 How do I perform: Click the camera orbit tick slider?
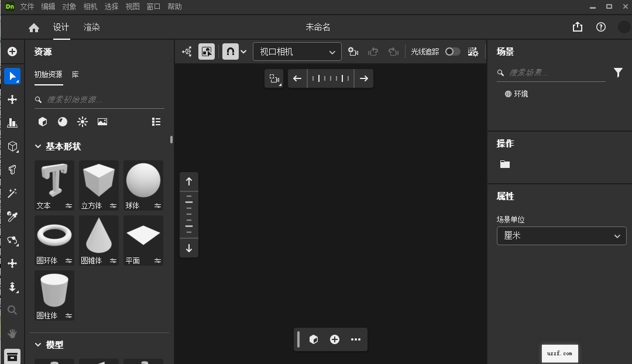330,78
